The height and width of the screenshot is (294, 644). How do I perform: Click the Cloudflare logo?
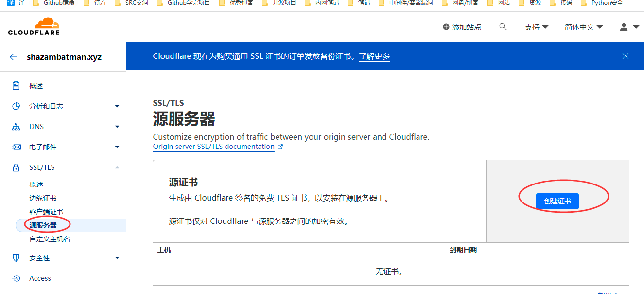pyautogui.click(x=34, y=26)
